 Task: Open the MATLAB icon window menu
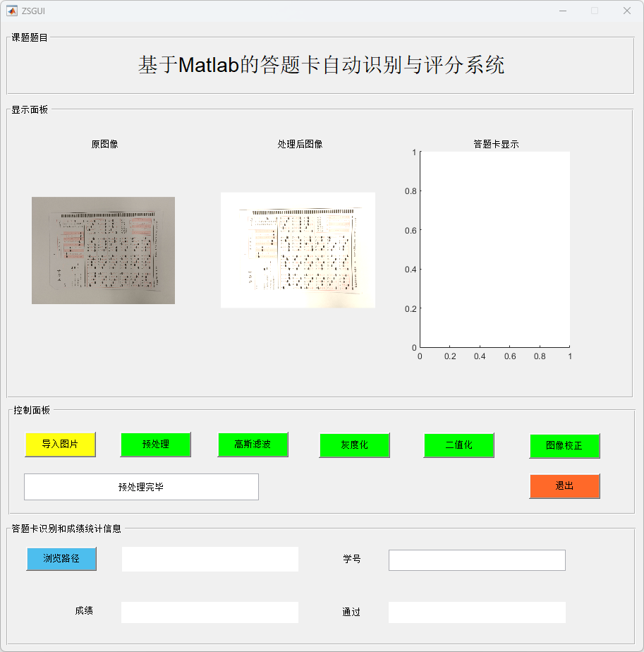(x=12, y=11)
